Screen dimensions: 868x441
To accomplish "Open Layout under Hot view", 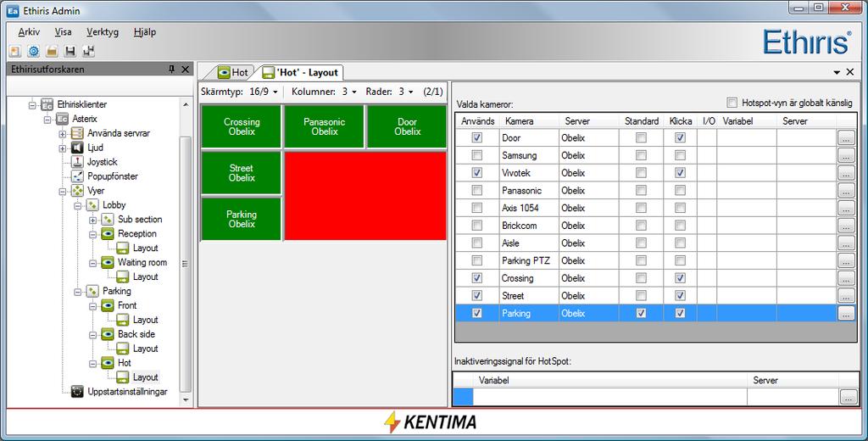I will [x=146, y=377].
